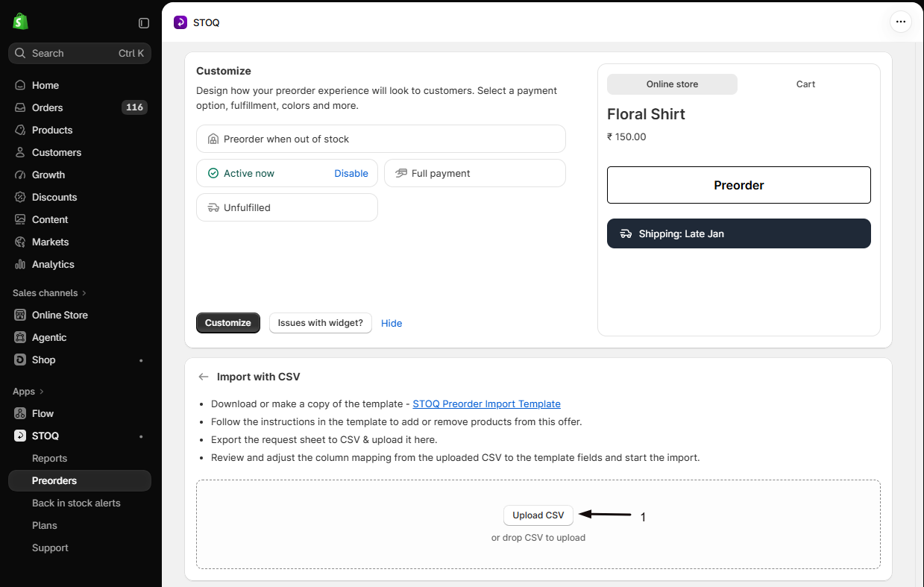Click the green Active now checkmark icon
The width and height of the screenshot is (924, 587).
[x=213, y=173]
